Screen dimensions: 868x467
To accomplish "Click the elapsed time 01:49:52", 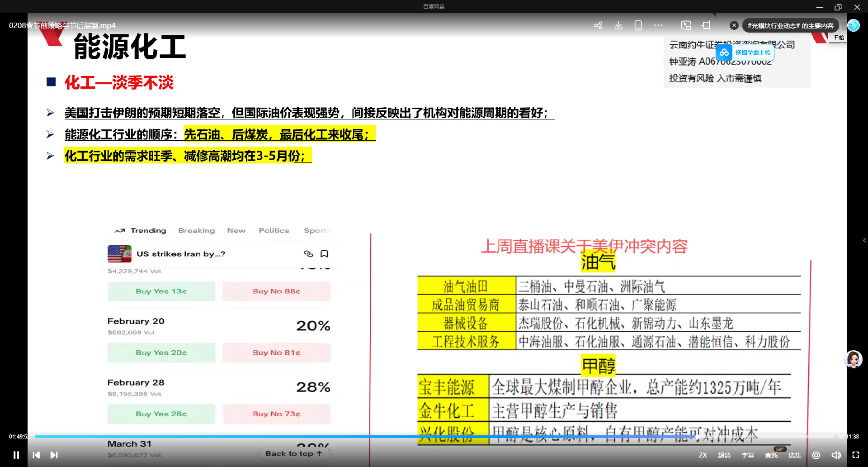I will pyautogui.click(x=19, y=437).
